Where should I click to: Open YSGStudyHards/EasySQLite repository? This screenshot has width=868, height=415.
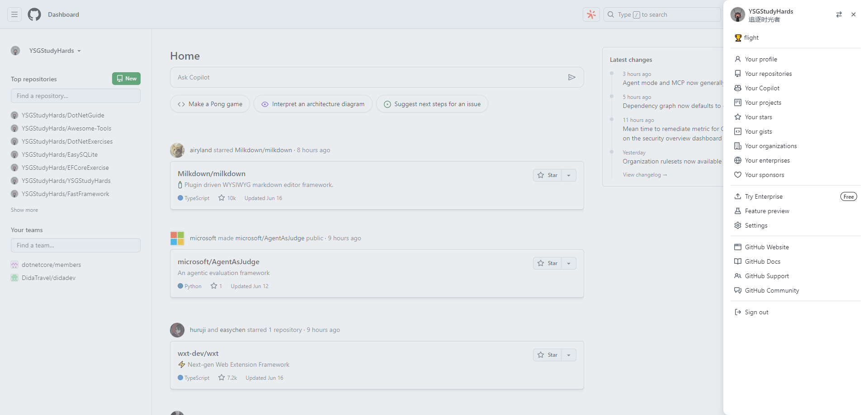coord(60,154)
